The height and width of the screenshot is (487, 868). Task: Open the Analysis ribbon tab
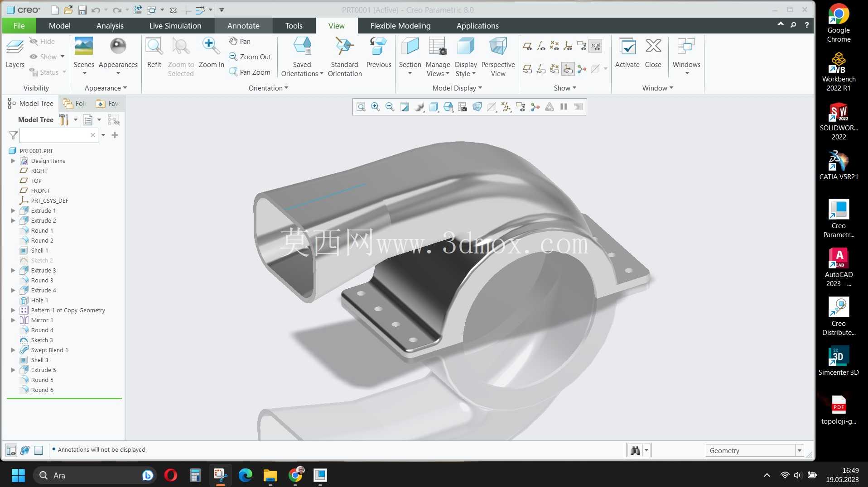click(x=110, y=26)
